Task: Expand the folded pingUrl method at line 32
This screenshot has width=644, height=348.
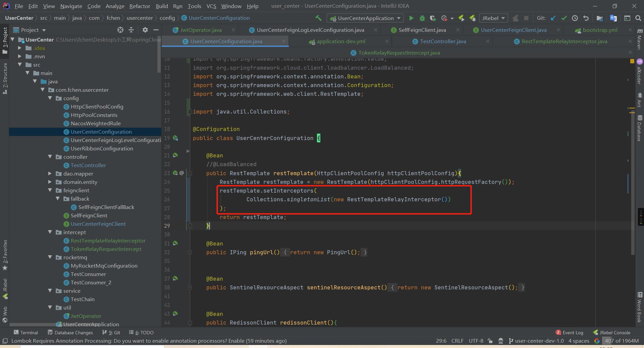Action: coord(190,252)
